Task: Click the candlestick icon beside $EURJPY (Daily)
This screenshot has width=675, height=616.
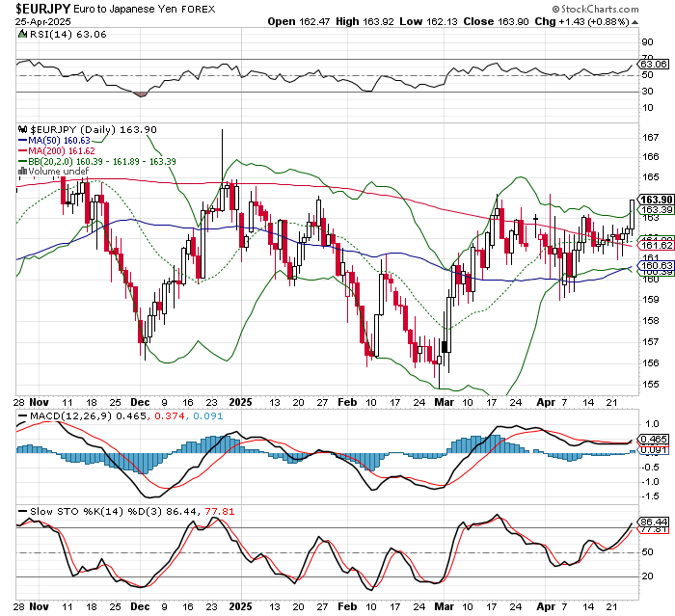Action: [x=23, y=129]
